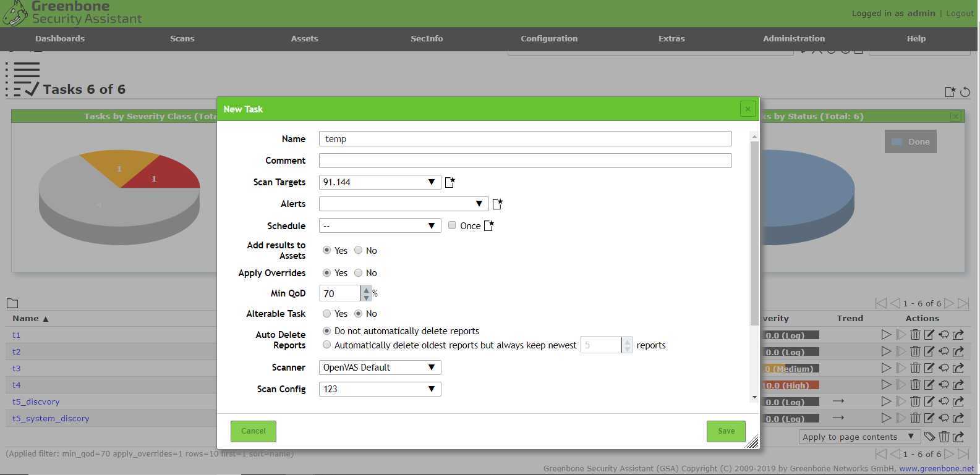Viewport: 980px width, 475px height.
Task: Click the Comment input field
Action: [526, 161]
